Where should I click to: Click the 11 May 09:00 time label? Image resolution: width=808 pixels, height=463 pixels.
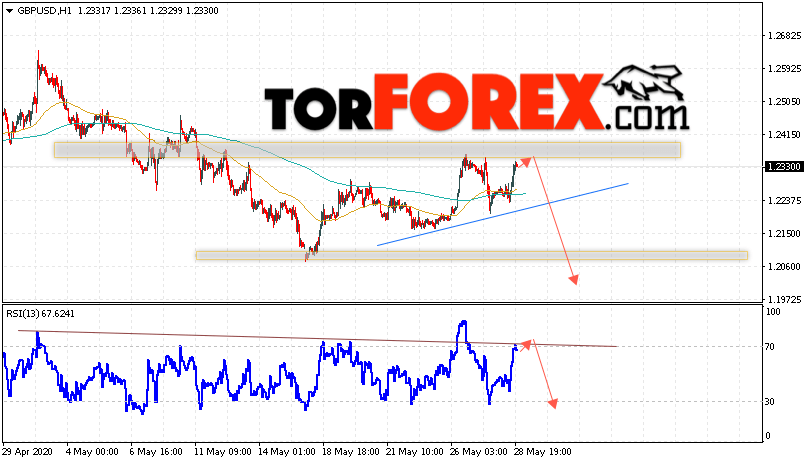click(x=223, y=452)
